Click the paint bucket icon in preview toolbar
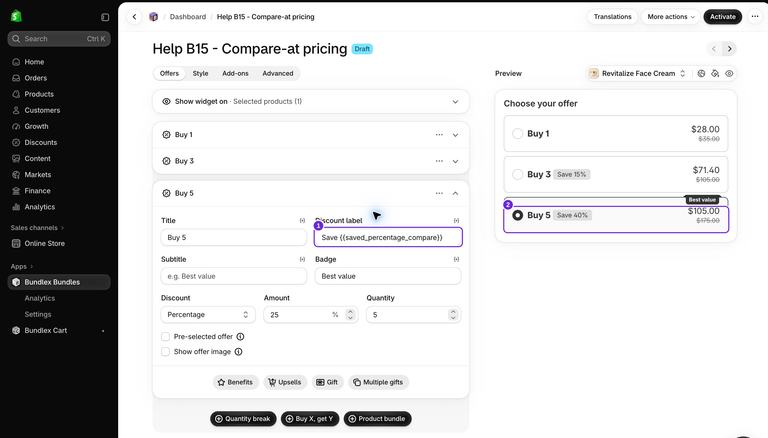Screen dimensions: 768x438 [x=715, y=73]
